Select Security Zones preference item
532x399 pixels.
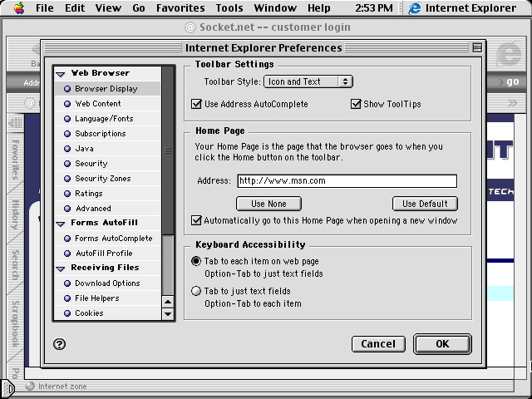pyautogui.click(x=107, y=179)
